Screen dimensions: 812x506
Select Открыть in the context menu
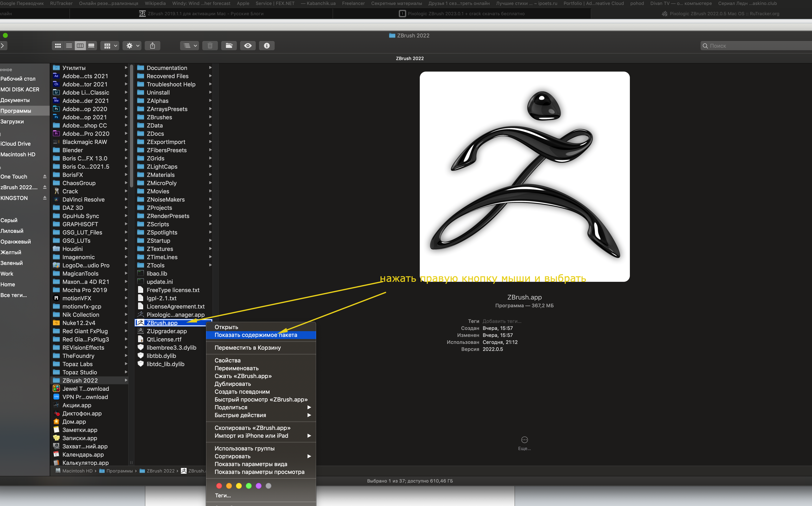261,327
